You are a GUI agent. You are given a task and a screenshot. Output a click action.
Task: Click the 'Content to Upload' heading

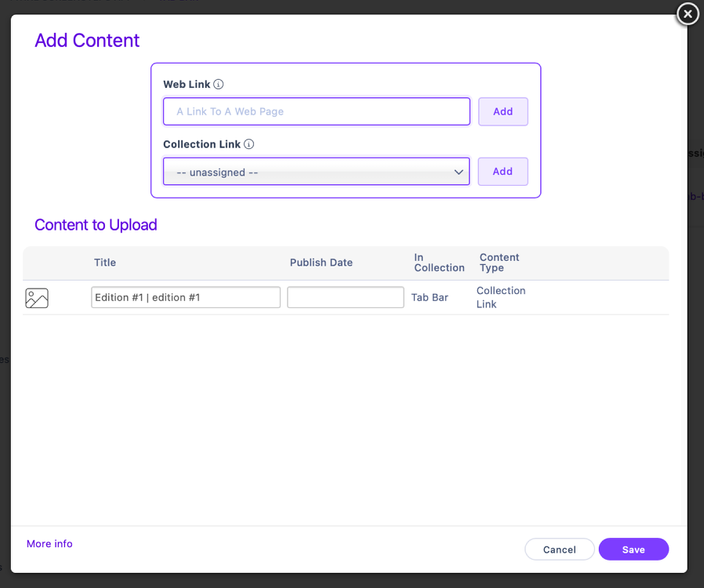pos(96,225)
